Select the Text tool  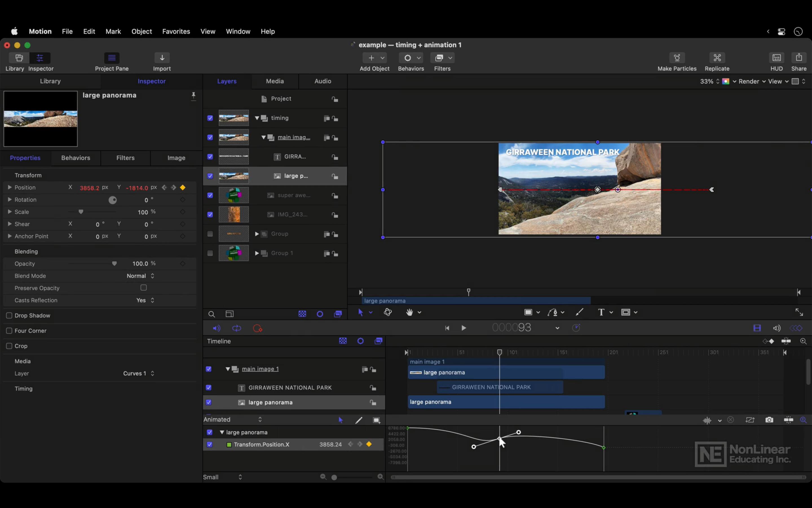(x=601, y=312)
